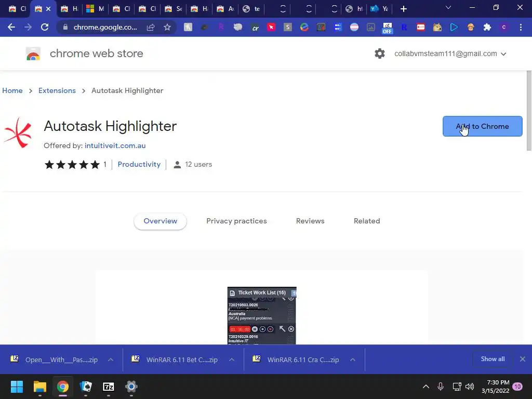Viewport: 532px width, 399px height.
Task: Open the intuitiveit.com.au publisher link
Action: pos(115,145)
